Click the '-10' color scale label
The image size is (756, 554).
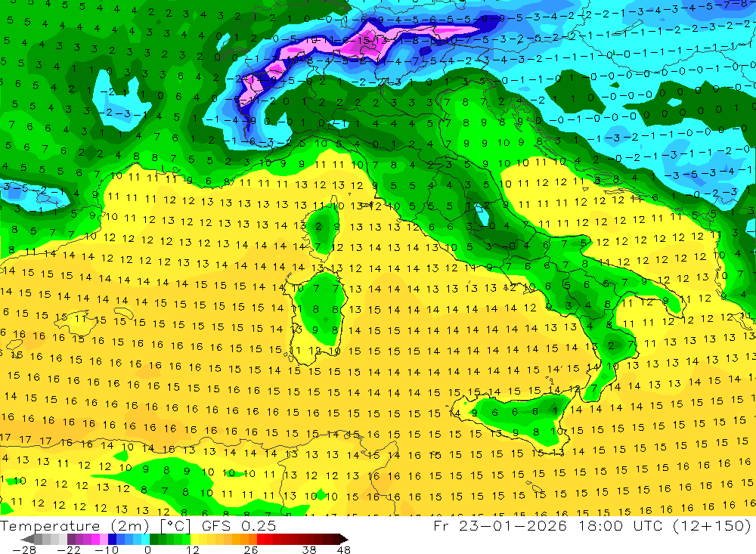[x=106, y=550]
